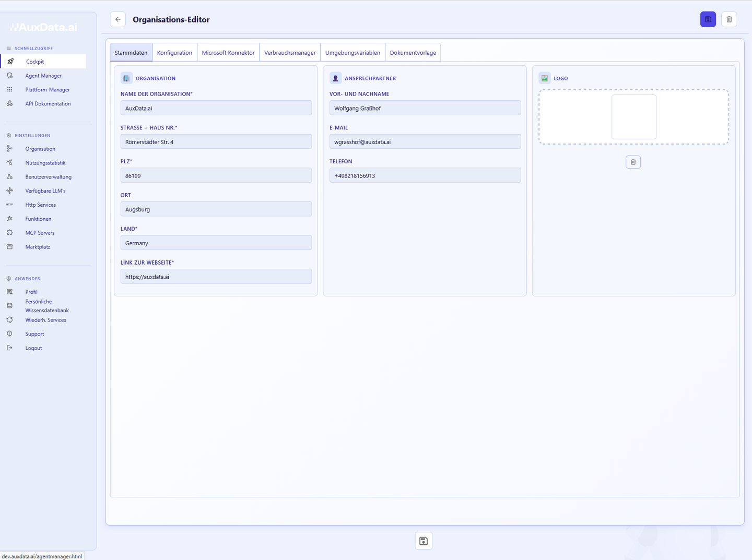
Task: Open the Microsoft Konnektor tab
Action: click(228, 53)
